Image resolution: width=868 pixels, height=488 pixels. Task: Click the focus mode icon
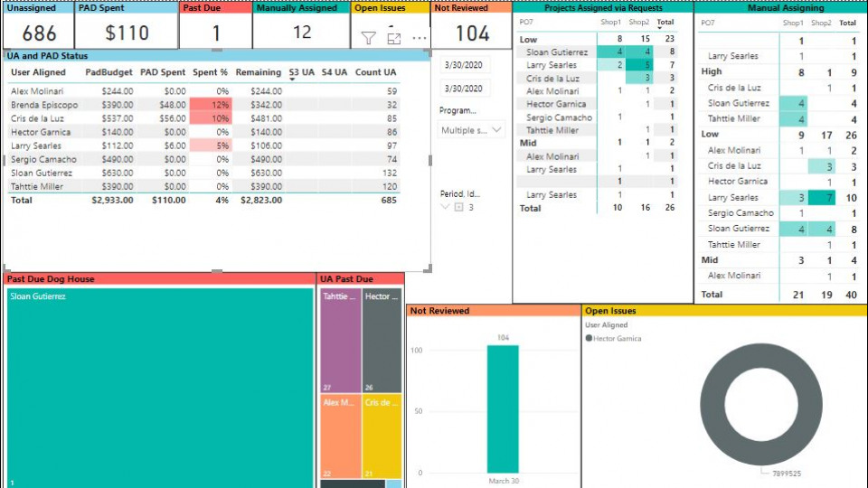394,38
